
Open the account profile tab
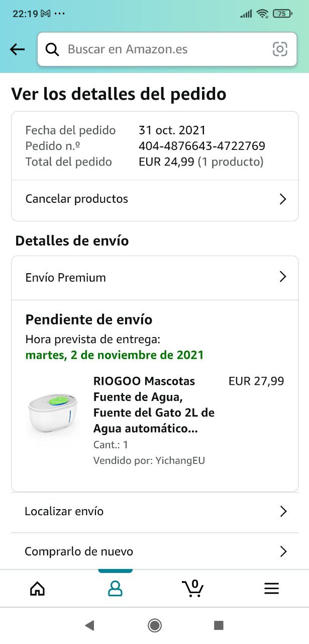tap(115, 588)
